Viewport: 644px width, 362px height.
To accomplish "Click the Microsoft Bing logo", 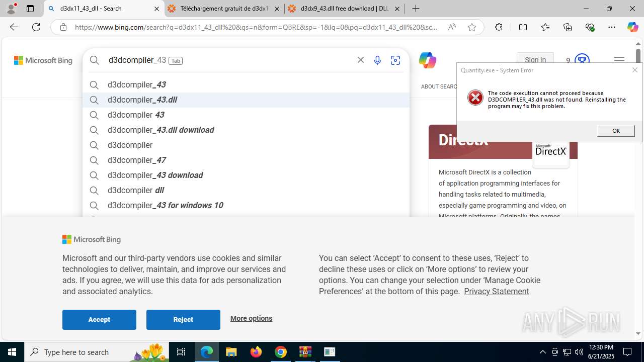I will pyautogui.click(x=43, y=60).
